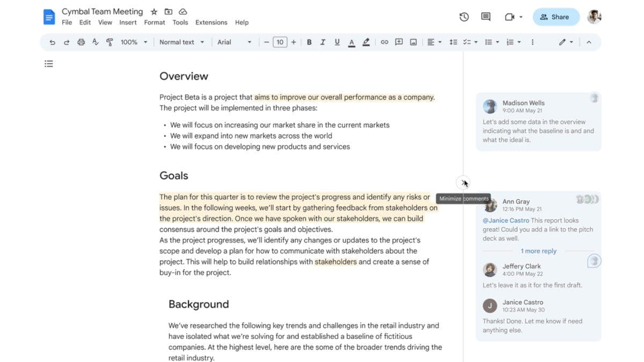Click the add comment toolbar icon
Screen dimensions: 644x362
tap(399, 42)
